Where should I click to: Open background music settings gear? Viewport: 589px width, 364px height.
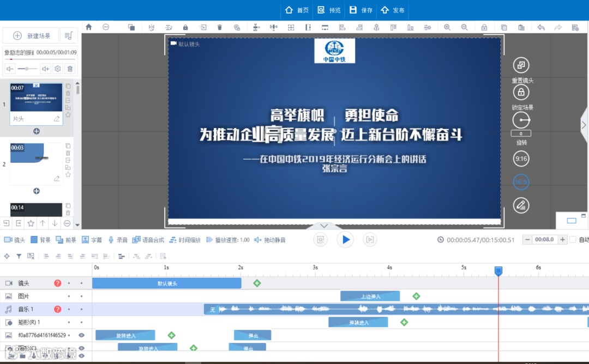[x=57, y=69]
